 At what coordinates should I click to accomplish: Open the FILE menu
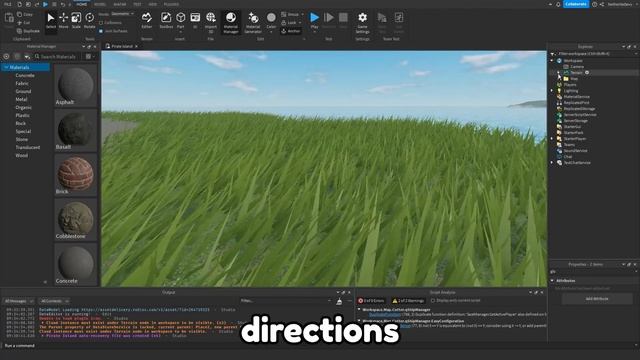click(7, 4)
